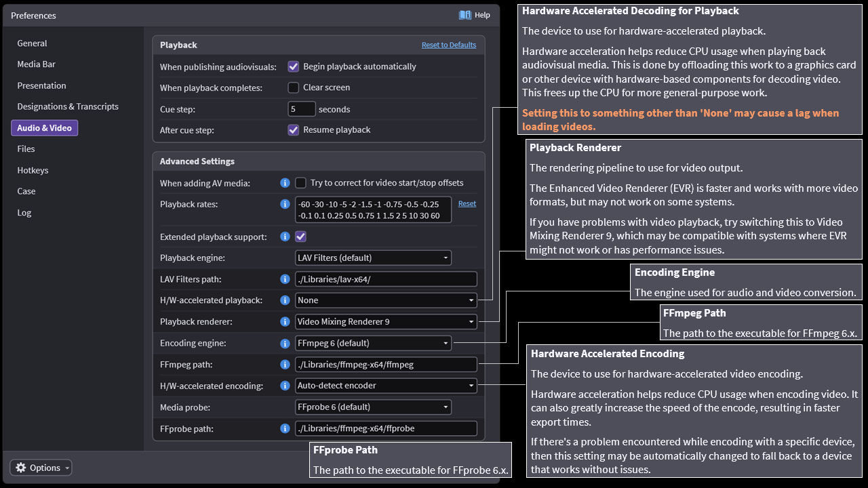
Task: Expand the H/W-accelerated encoding dropdown
Action: coord(386,386)
